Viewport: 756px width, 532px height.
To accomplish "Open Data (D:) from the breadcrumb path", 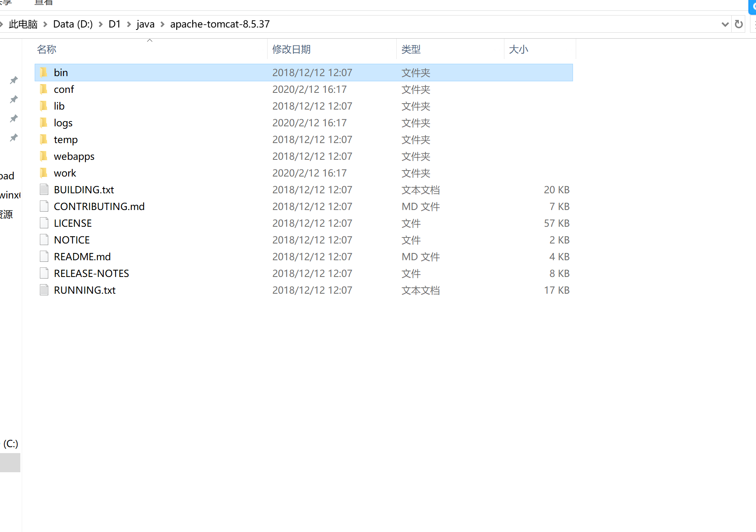I will [73, 24].
